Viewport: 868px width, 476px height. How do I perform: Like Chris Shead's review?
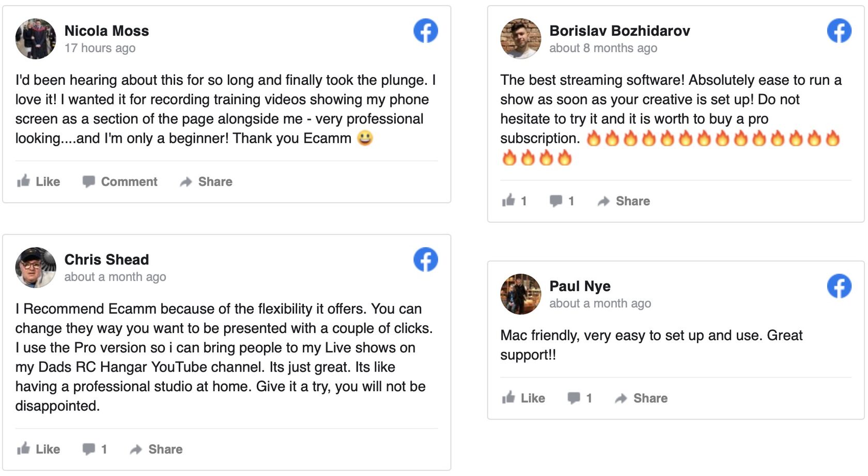coord(38,449)
